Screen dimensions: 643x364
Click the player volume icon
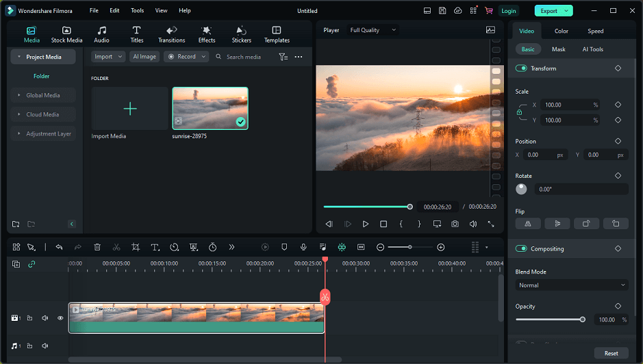coord(473,224)
